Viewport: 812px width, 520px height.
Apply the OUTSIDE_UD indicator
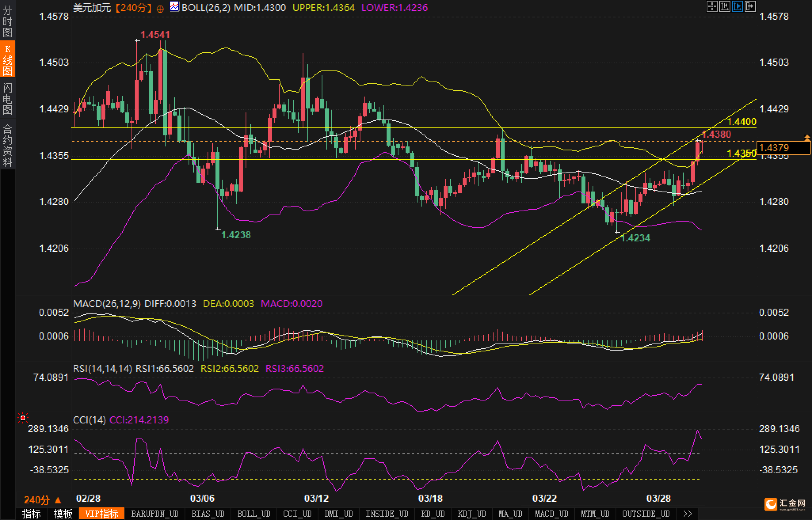click(x=646, y=514)
